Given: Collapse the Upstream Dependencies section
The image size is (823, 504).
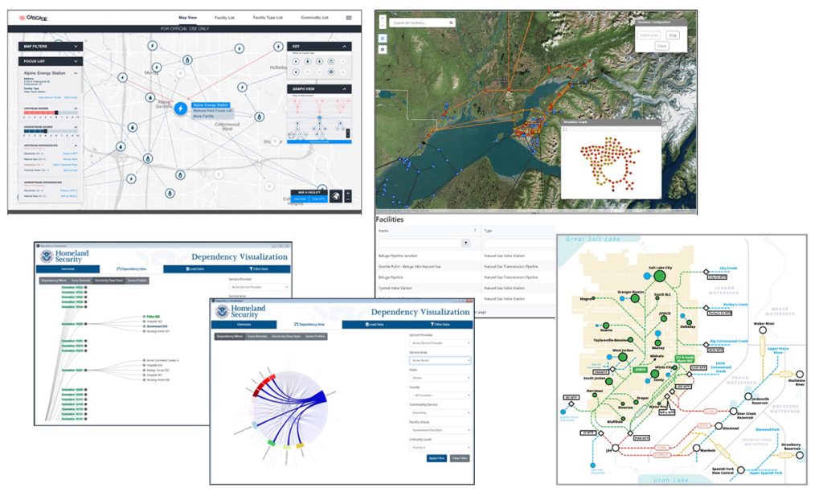Looking at the screenshot, I should click(x=76, y=145).
